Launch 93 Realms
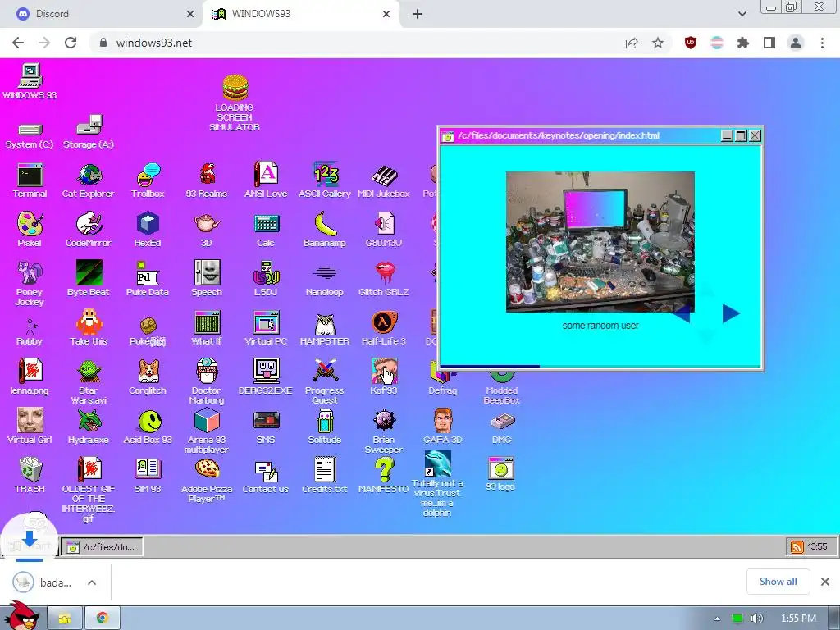 click(207, 174)
